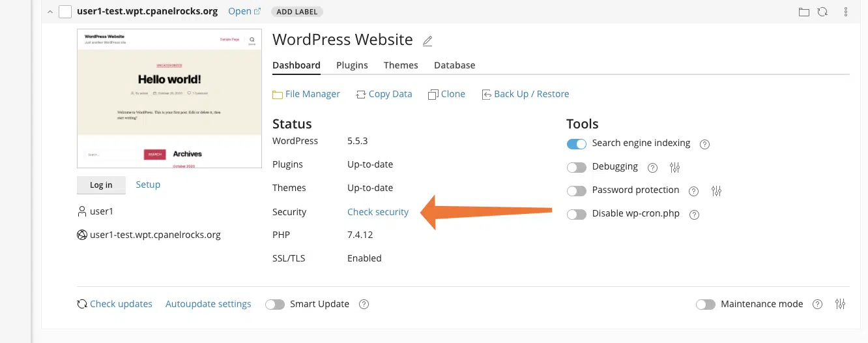Select the Plugins Up-to-date status text
This screenshot has height=343, width=868.
[370, 164]
